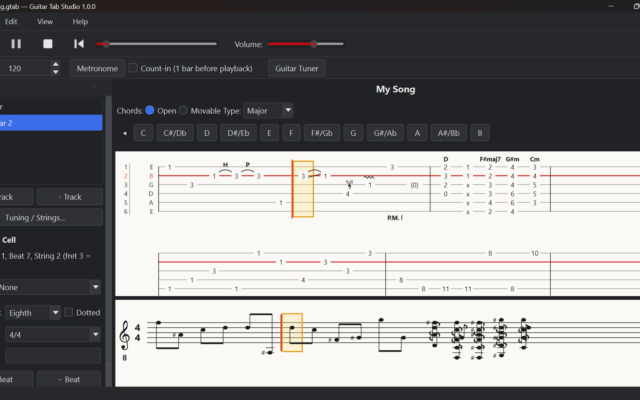Open the time signature dropdown showing 4/4

[x=53, y=335]
